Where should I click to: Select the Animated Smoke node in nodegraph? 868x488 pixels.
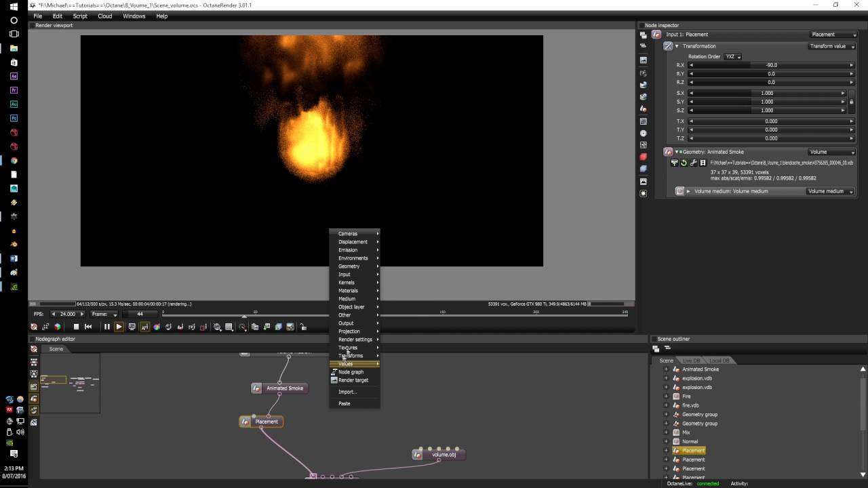(x=279, y=388)
